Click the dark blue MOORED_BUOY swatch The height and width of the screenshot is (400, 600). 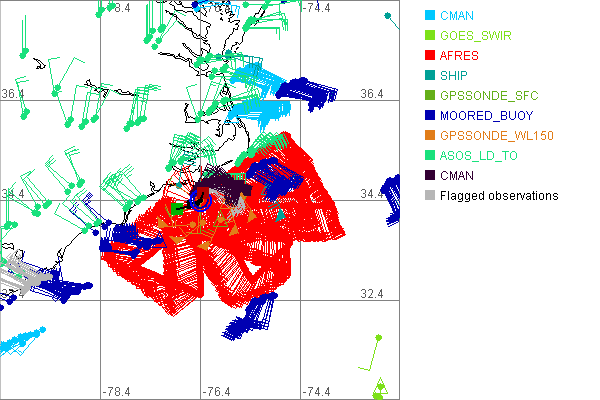[430, 116]
